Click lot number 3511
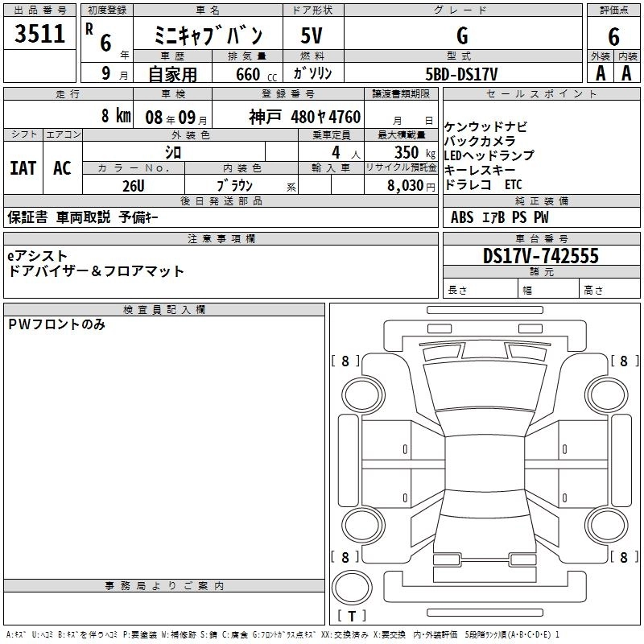The width and height of the screenshot is (644, 644). tap(40, 35)
